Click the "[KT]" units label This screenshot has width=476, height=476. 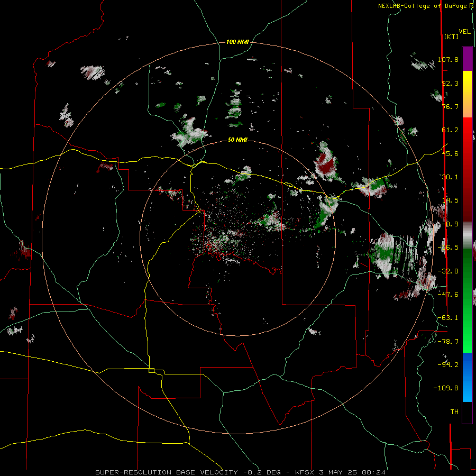point(451,36)
